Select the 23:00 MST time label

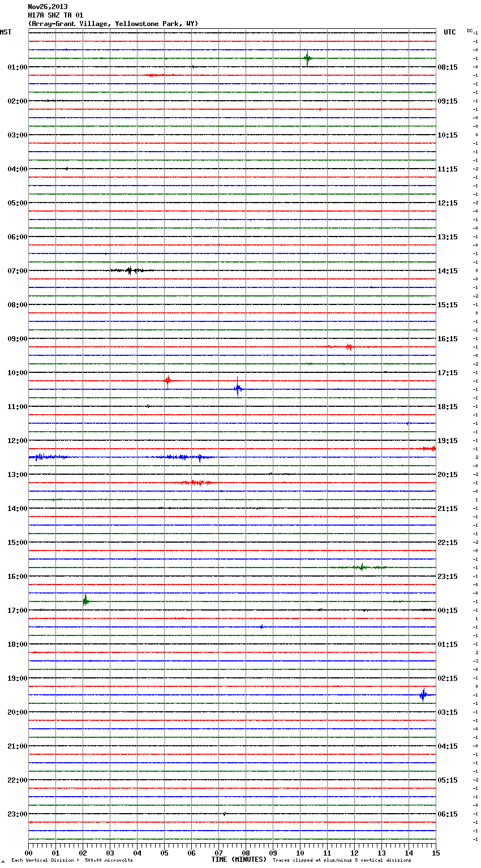pyautogui.click(x=18, y=814)
